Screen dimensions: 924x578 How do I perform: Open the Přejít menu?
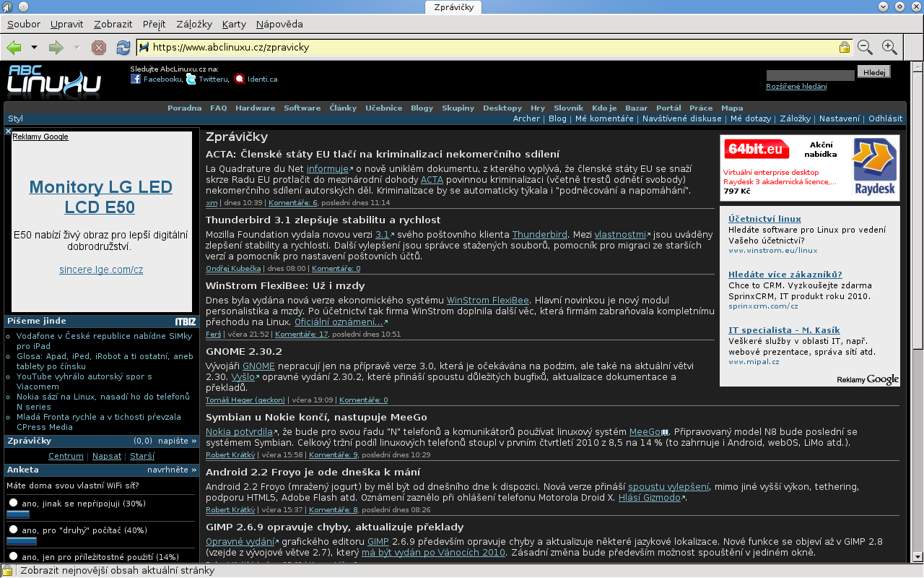154,24
